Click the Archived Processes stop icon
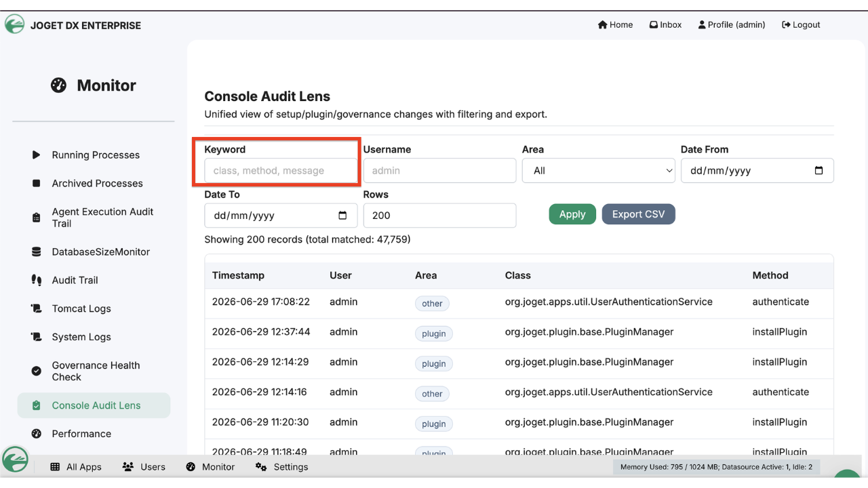868x488 pixels. click(x=36, y=184)
